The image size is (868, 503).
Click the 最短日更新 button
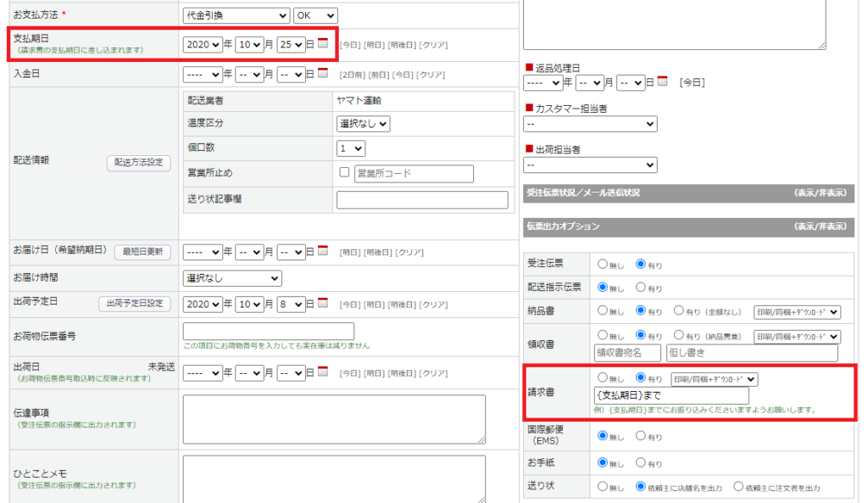coord(142,252)
